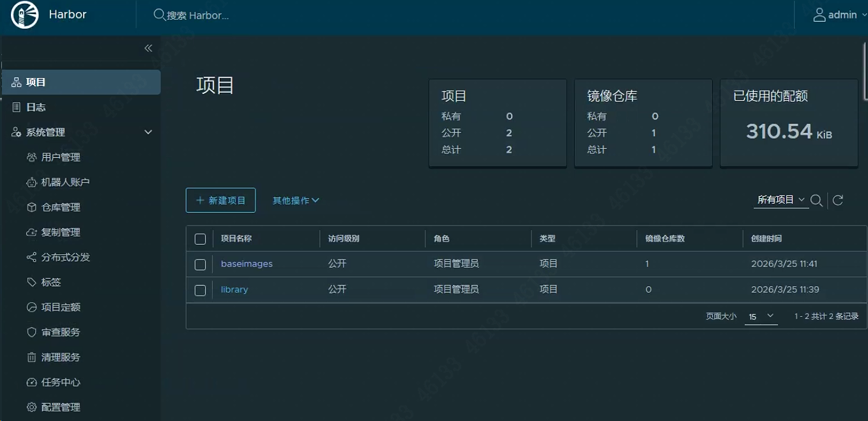Click the 1 - 2 共计 2 条记录 text
Screen dimensions: 868x421
(826, 316)
